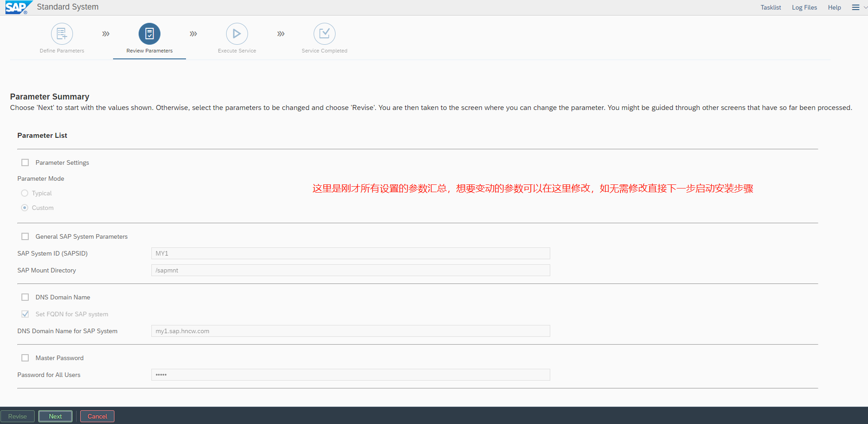Click the SAP System ID field
868x424 pixels.
(350, 253)
